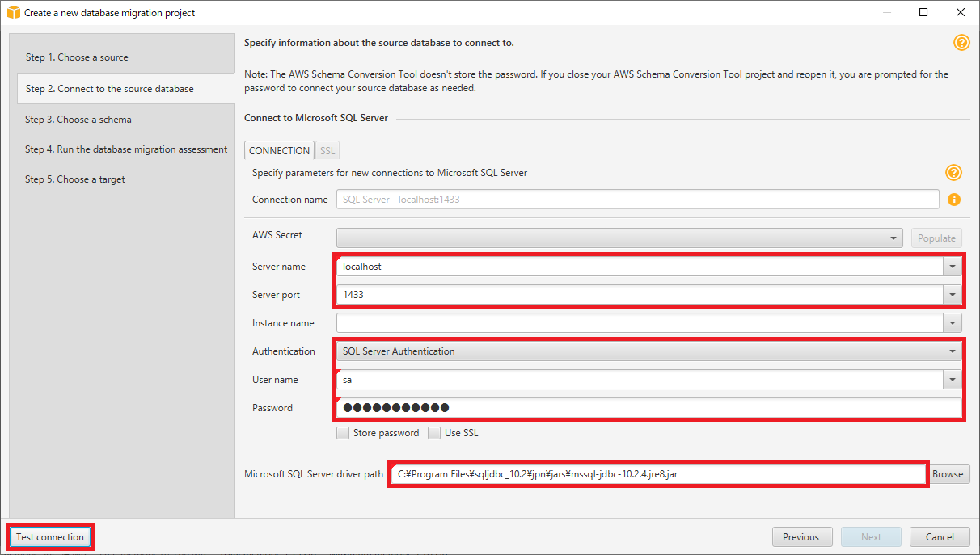The width and height of the screenshot is (980, 555).
Task: Click the AWS box icon in title bar
Action: (x=13, y=13)
